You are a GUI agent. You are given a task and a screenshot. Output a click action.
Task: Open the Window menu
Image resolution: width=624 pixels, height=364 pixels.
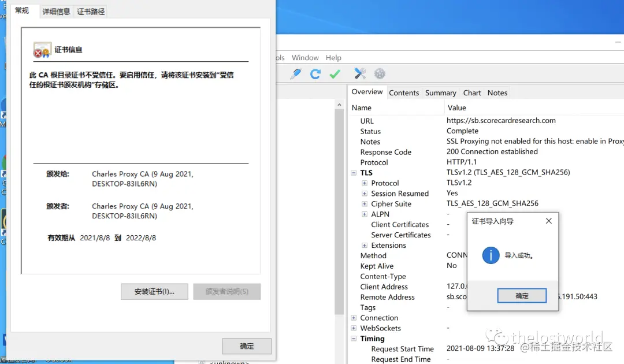point(305,58)
